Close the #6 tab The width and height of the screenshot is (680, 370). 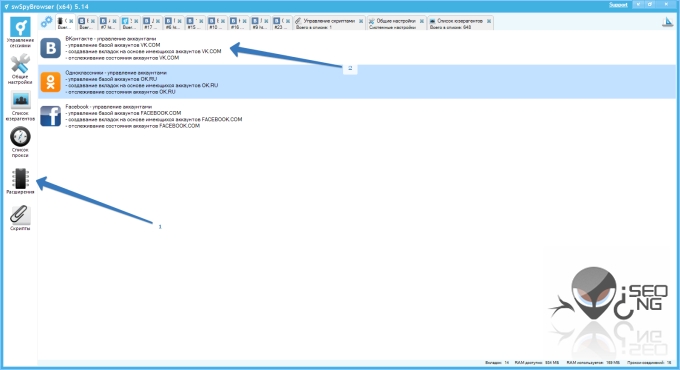[x=179, y=21]
